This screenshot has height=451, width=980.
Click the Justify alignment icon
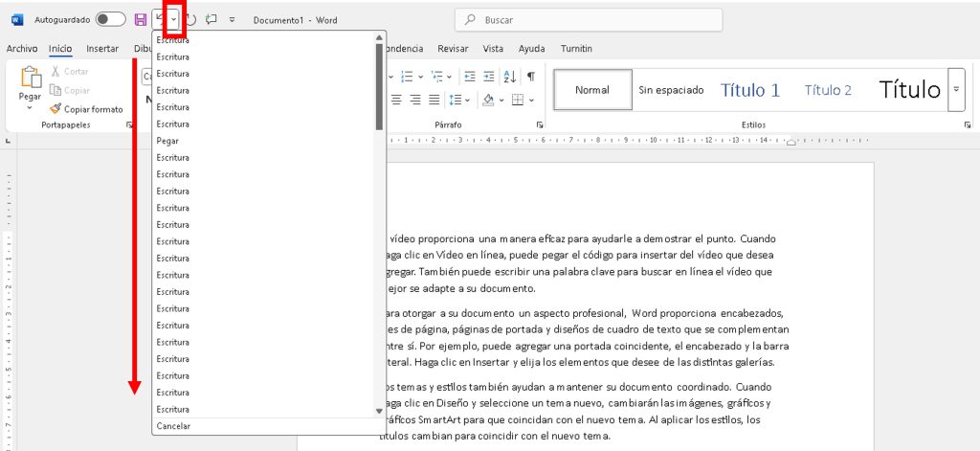434,100
